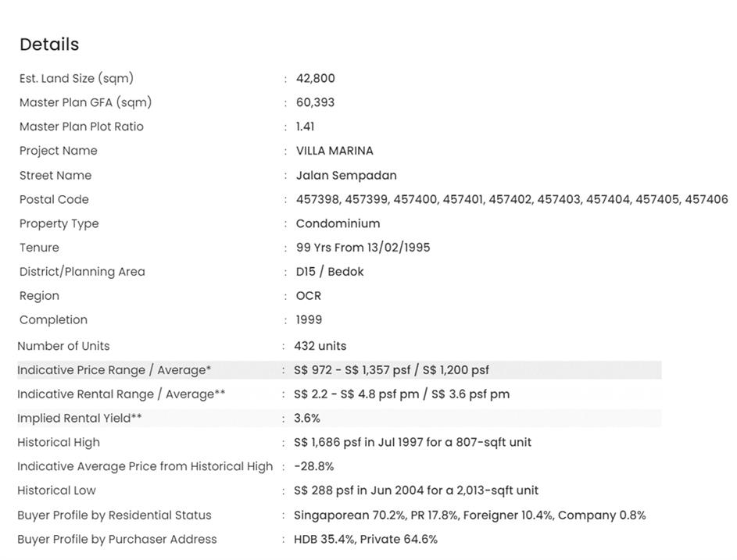This screenshot has height=560, width=737.
Task: Select the Est. Land Size label
Action: click(77, 78)
